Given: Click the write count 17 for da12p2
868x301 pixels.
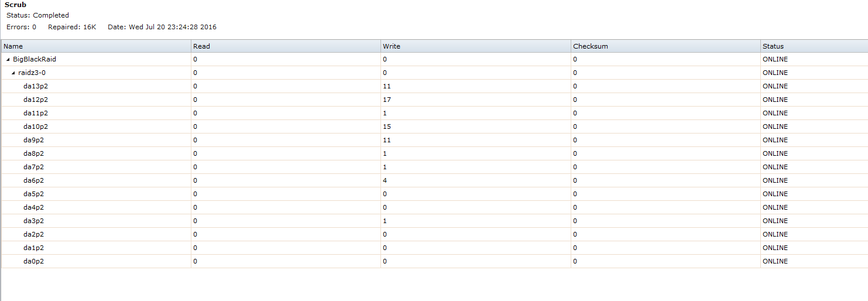Looking at the screenshot, I should click(387, 100).
